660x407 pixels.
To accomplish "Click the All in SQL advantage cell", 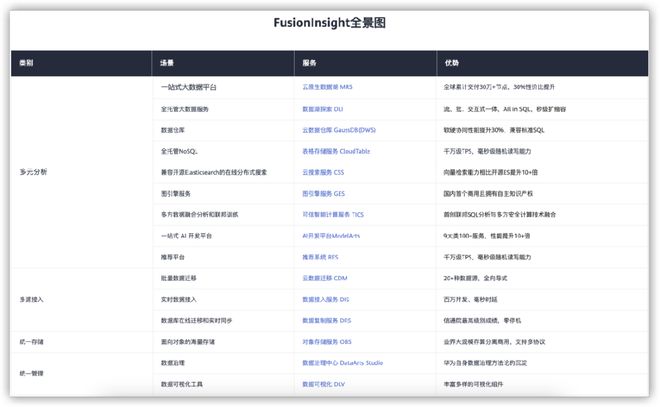I will (505, 109).
